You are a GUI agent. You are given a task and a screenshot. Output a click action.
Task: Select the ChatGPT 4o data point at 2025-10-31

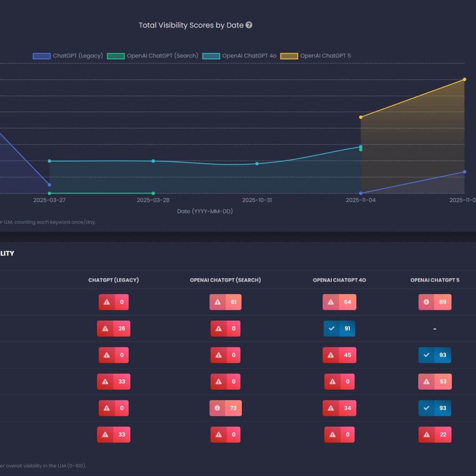tap(257, 164)
